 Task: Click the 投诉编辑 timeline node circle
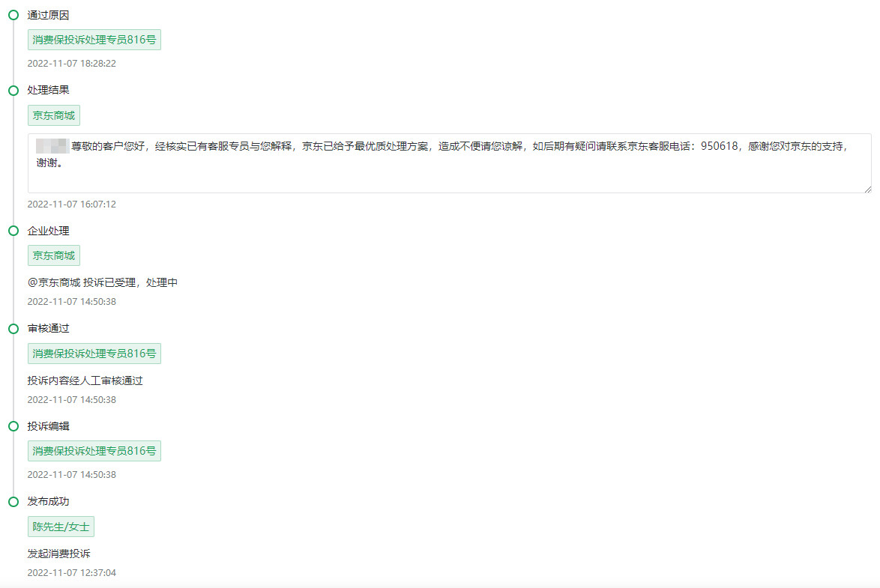coord(13,426)
